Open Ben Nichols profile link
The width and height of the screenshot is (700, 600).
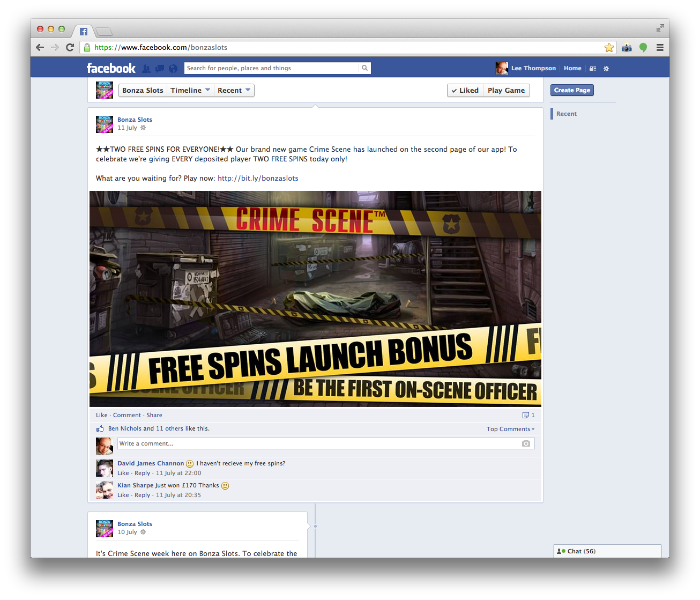click(x=125, y=428)
